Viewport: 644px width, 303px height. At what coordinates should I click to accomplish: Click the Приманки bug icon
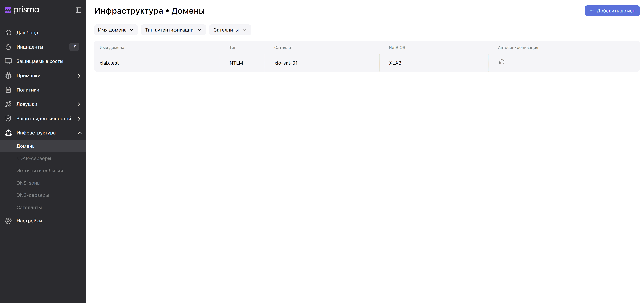coord(8,75)
